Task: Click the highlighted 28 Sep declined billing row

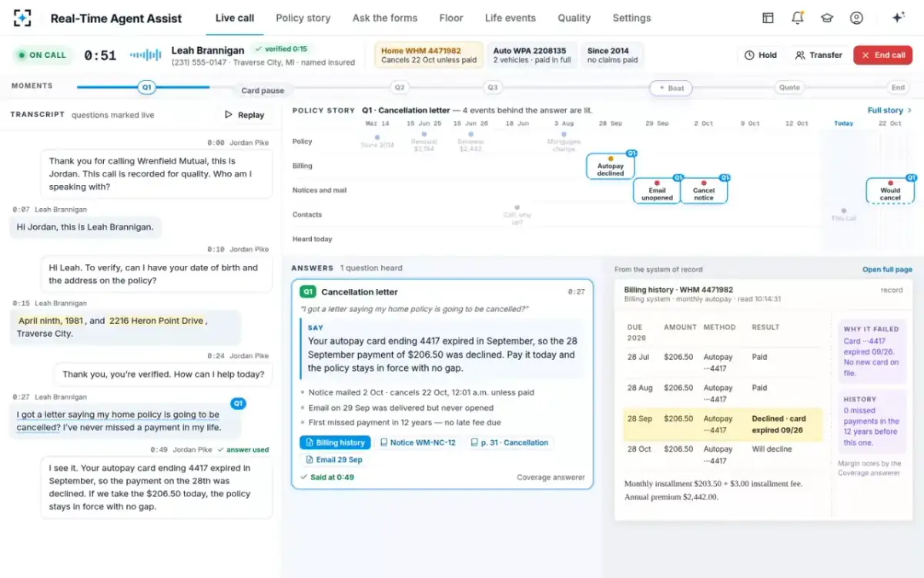Action: [723, 425]
